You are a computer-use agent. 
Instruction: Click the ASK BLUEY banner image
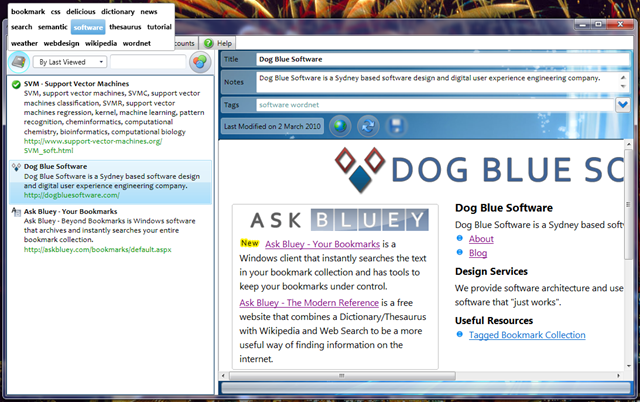tap(339, 220)
